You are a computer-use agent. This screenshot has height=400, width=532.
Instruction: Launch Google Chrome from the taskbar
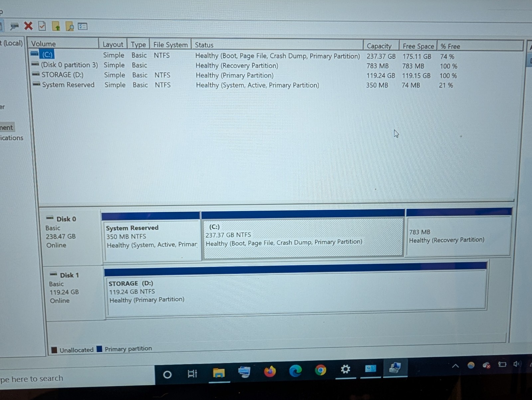[x=321, y=370]
